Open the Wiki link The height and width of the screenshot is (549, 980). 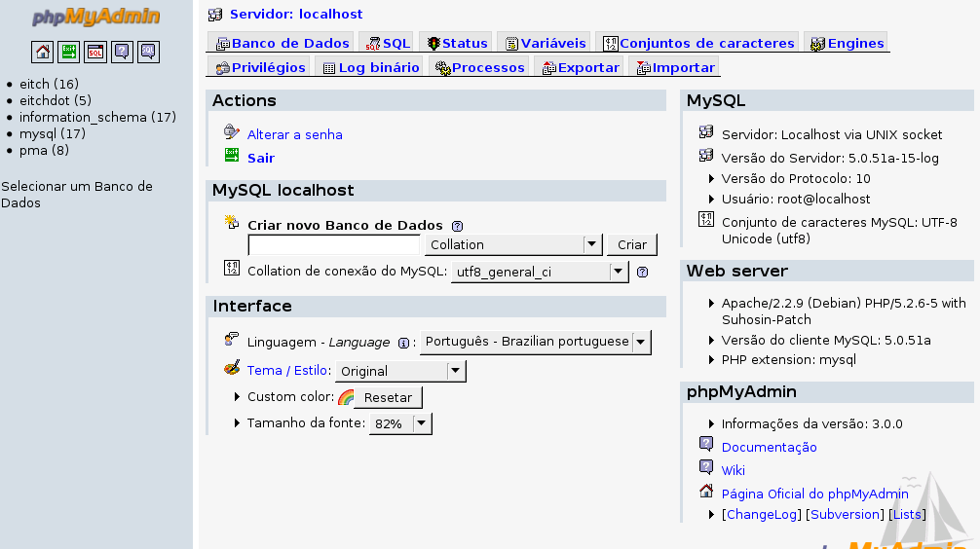pyautogui.click(x=734, y=470)
